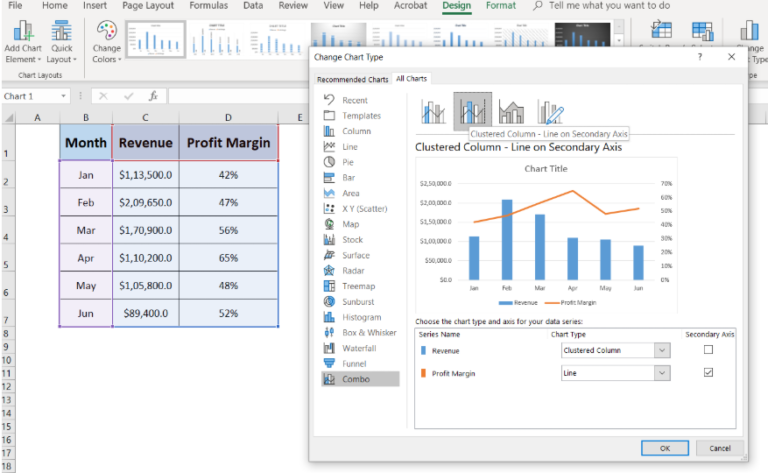Choose the Stacked Area - Clustered Column icon
Viewport: 768px width, 473px height.
coord(511,110)
